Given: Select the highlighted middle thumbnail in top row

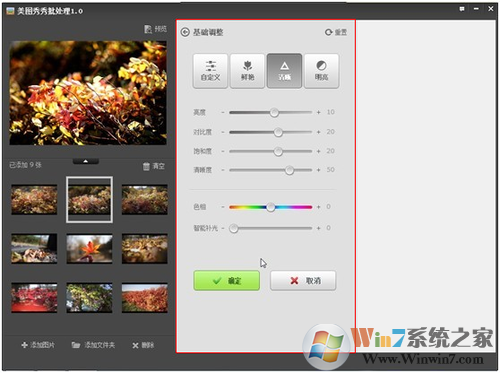Looking at the screenshot, I should (89, 200).
